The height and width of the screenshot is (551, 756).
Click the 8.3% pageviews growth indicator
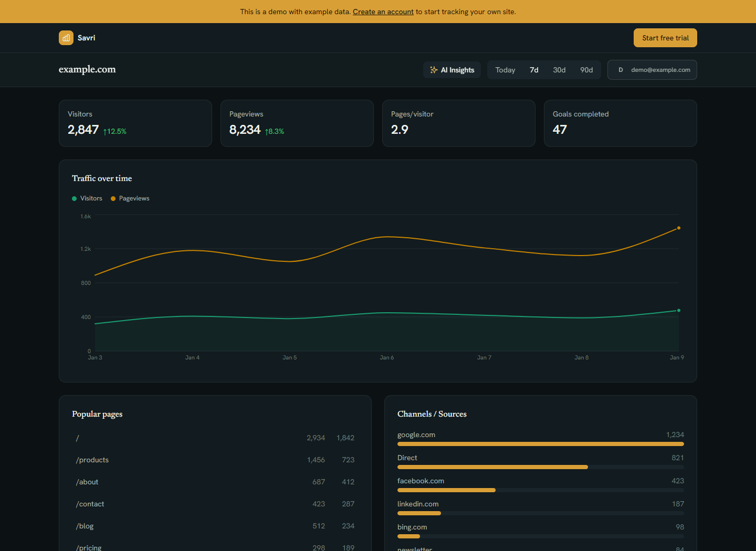click(x=275, y=131)
